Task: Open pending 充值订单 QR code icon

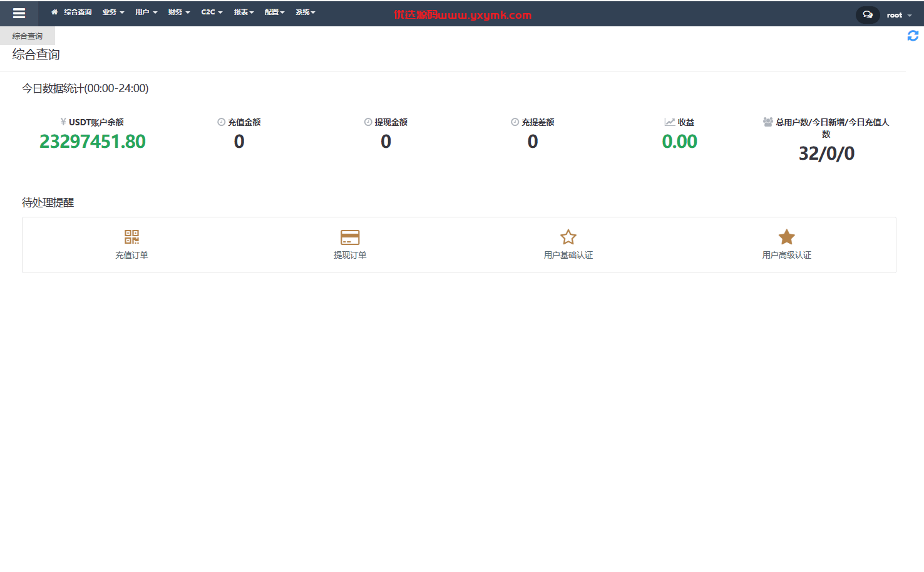Action: [131, 237]
